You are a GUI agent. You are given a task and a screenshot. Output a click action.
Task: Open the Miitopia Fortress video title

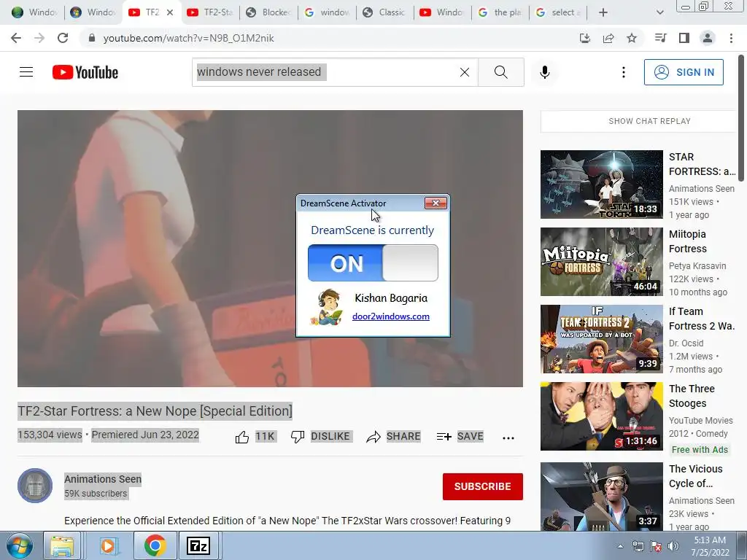[687, 241]
